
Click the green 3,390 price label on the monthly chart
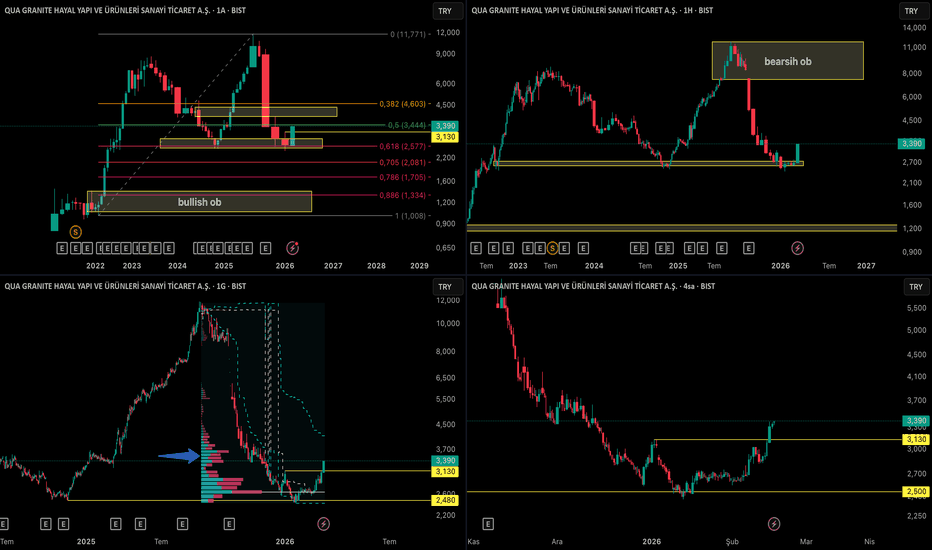[445, 125]
